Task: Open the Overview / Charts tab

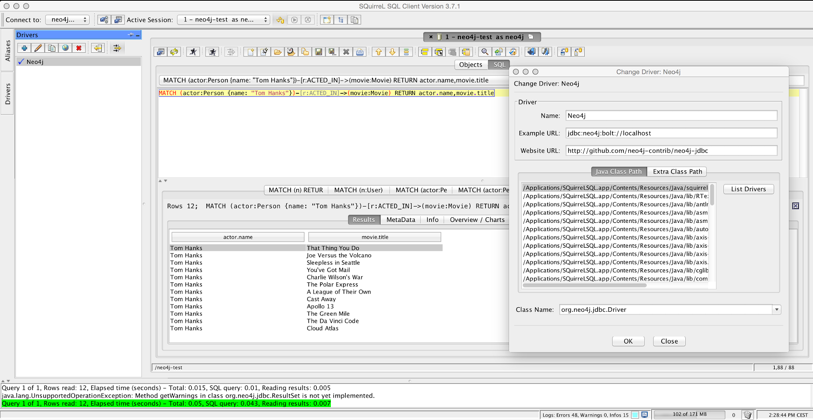Action: [x=477, y=220]
